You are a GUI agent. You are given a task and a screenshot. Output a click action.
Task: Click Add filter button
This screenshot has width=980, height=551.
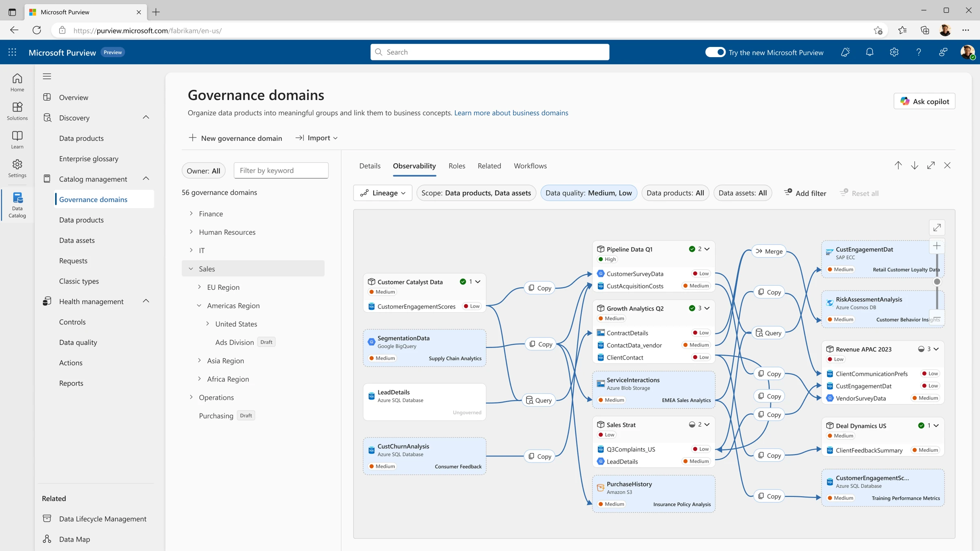pos(805,193)
